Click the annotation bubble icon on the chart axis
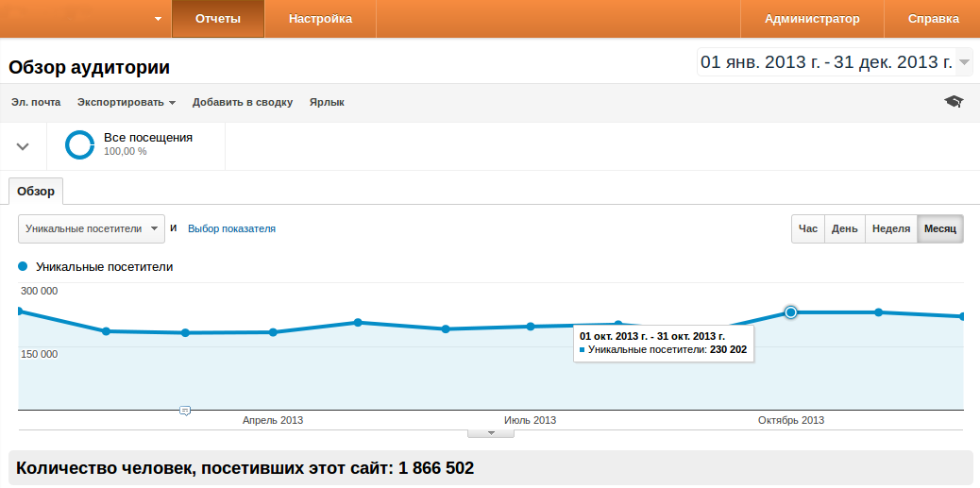 [x=185, y=410]
